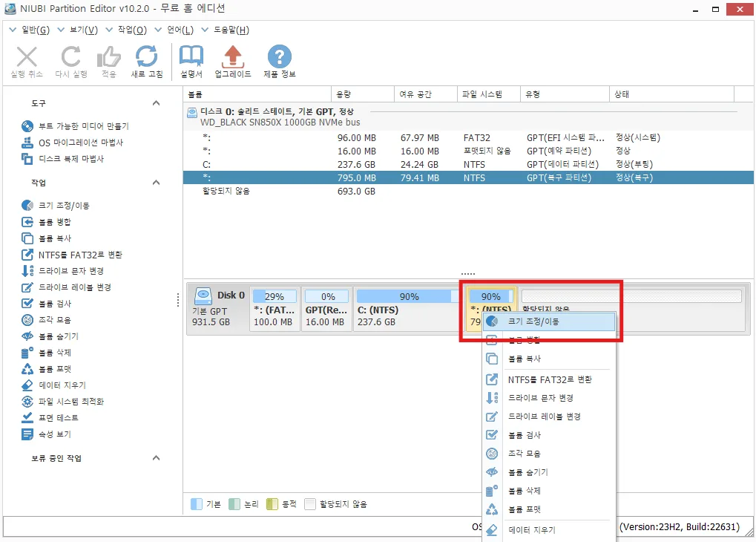Image resolution: width=756 pixels, height=542 pixels.
Task: Select the FAT 100.0 MB partition block
Action: [274, 309]
